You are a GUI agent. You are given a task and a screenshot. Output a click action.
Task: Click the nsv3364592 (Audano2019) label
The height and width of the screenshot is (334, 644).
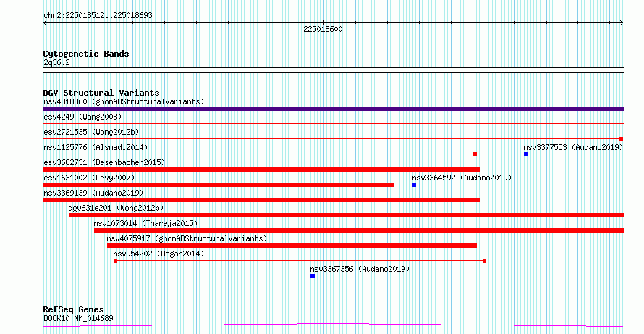point(462,178)
